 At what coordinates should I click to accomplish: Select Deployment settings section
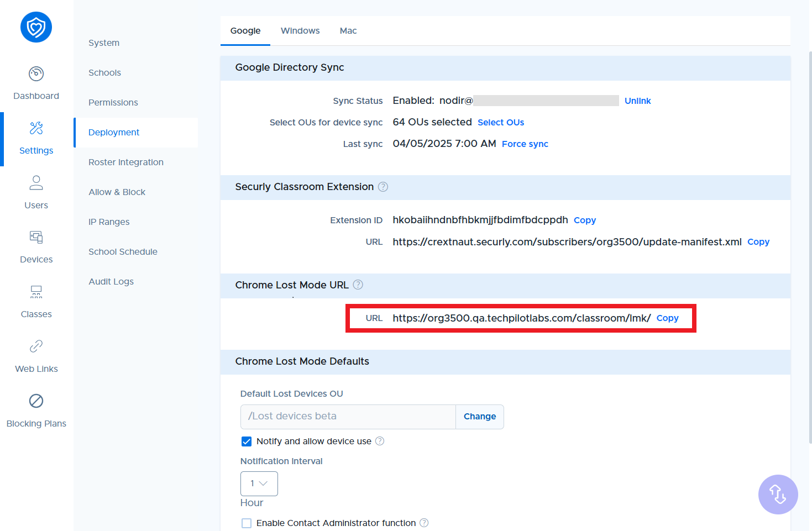(x=136, y=133)
